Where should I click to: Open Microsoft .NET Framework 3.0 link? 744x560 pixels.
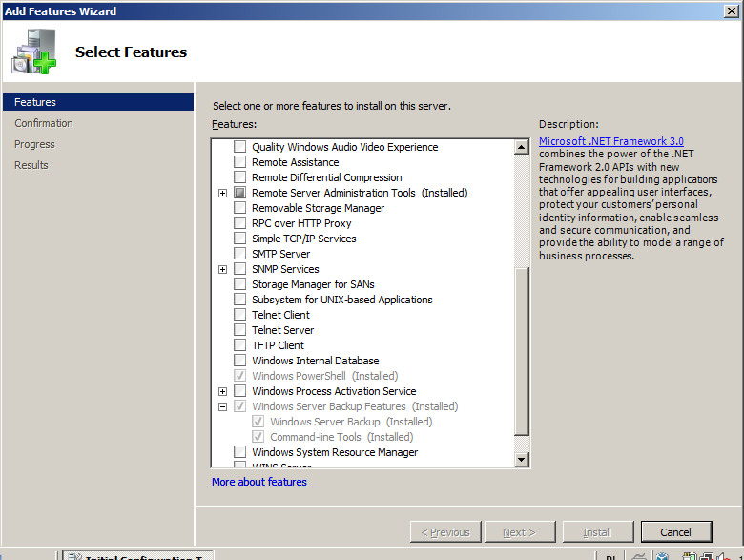tap(611, 141)
